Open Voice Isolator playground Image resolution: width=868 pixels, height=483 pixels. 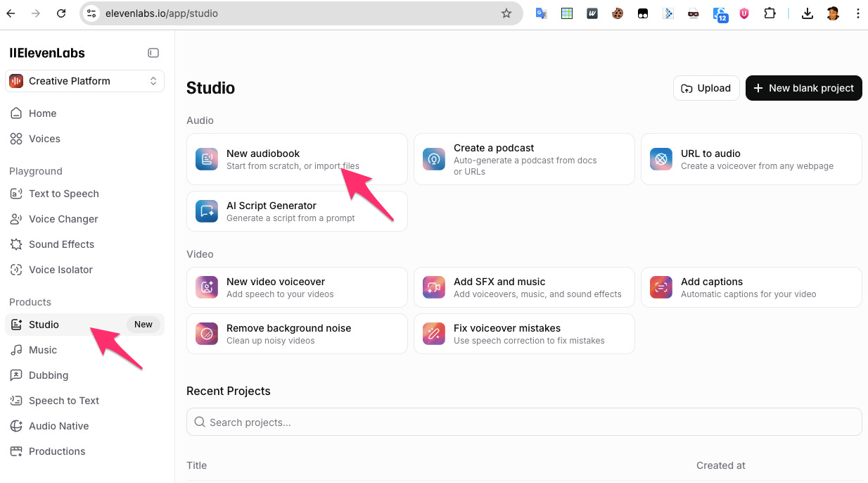84,270
